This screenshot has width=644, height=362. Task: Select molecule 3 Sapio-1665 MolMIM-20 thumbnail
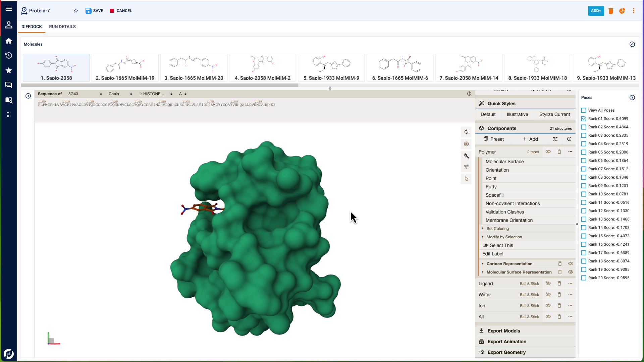(x=194, y=68)
